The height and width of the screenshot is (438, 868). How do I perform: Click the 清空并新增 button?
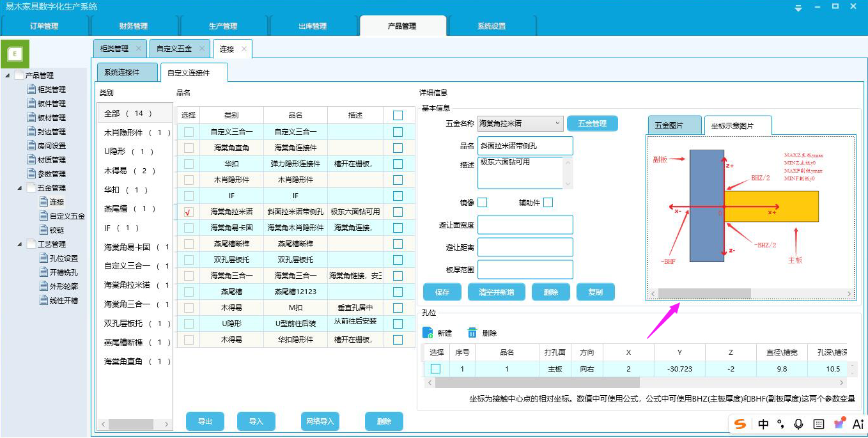pyautogui.click(x=497, y=292)
